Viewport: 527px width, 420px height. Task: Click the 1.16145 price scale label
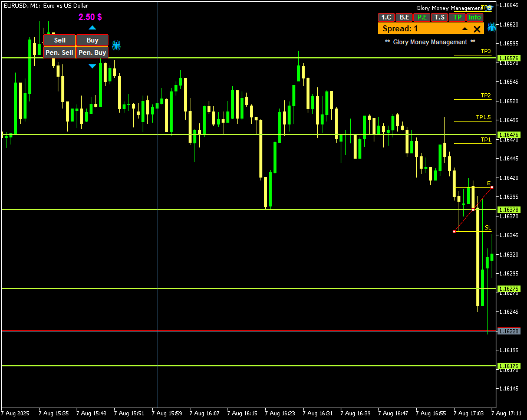point(509,389)
